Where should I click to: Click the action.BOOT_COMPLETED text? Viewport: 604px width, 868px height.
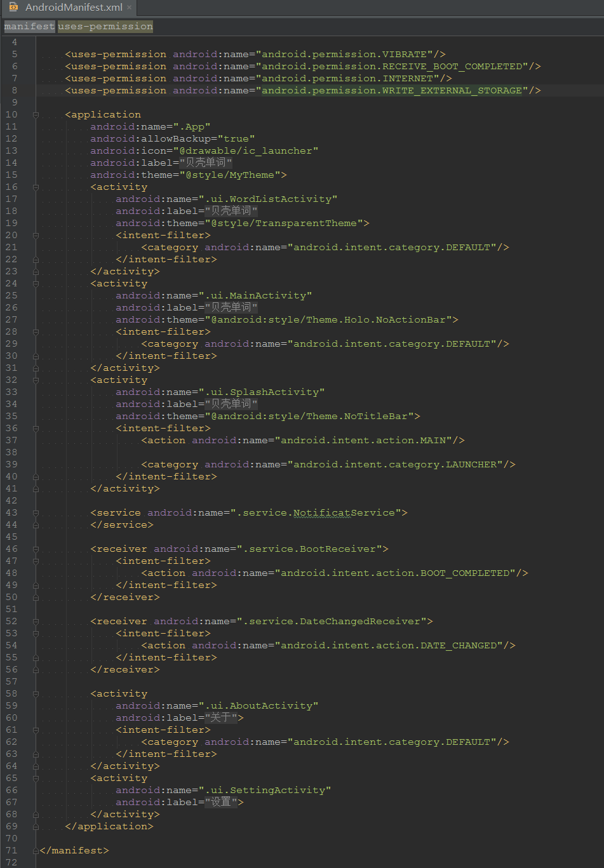[443, 573]
